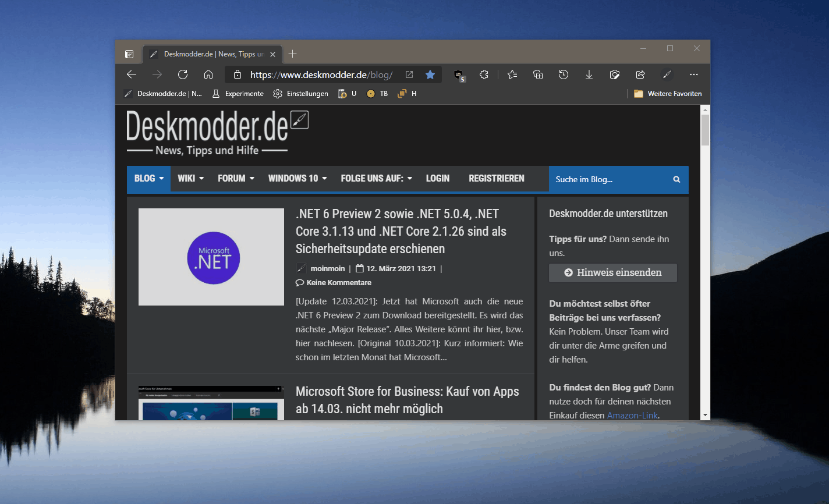Open the Einstellungen bookmark
The image size is (829, 504).
click(x=300, y=94)
